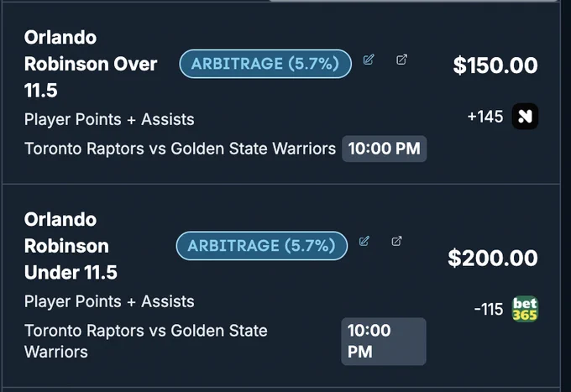The height and width of the screenshot is (392, 571).
Task: Open Orlando Robinson Over 11.5 title
Action: click(91, 64)
